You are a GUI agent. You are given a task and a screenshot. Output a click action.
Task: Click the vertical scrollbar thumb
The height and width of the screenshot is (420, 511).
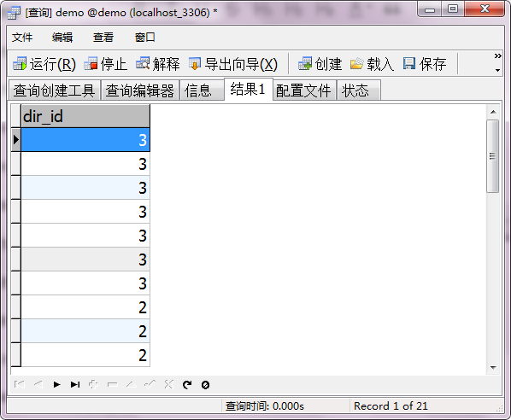[493, 156]
